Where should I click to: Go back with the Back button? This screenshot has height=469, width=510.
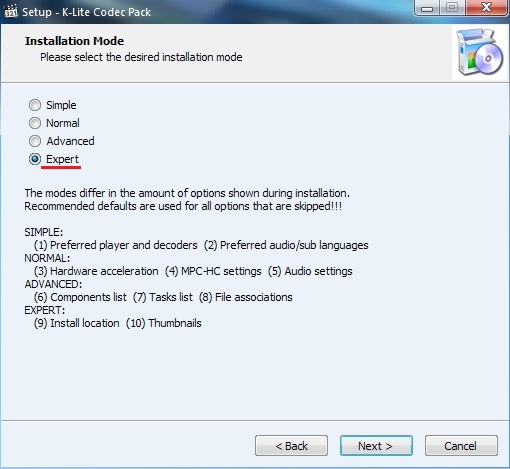[291, 446]
